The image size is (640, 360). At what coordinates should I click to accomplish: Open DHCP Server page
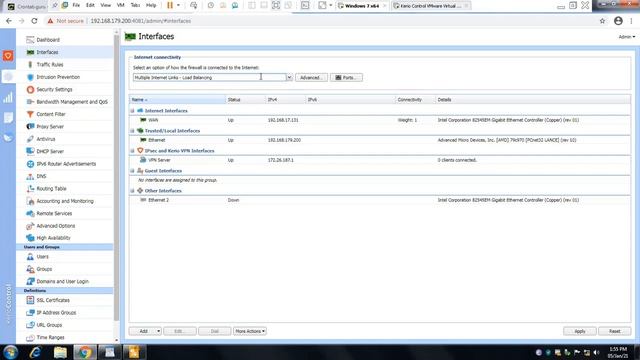pyautogui.click(x=50, y=151)
